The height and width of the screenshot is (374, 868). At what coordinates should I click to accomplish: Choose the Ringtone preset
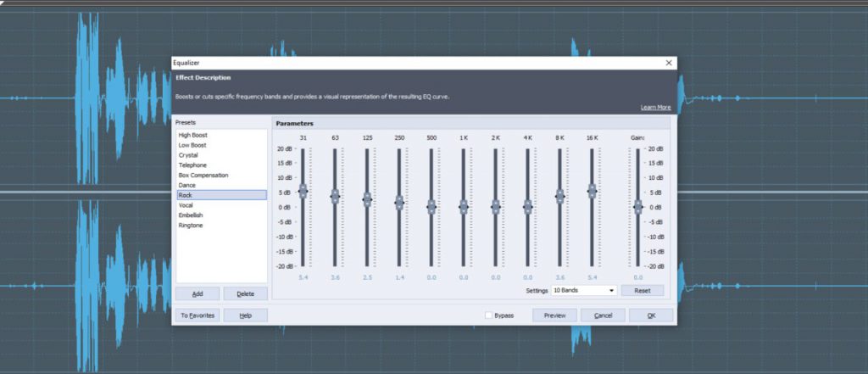[x=191, y=226]
